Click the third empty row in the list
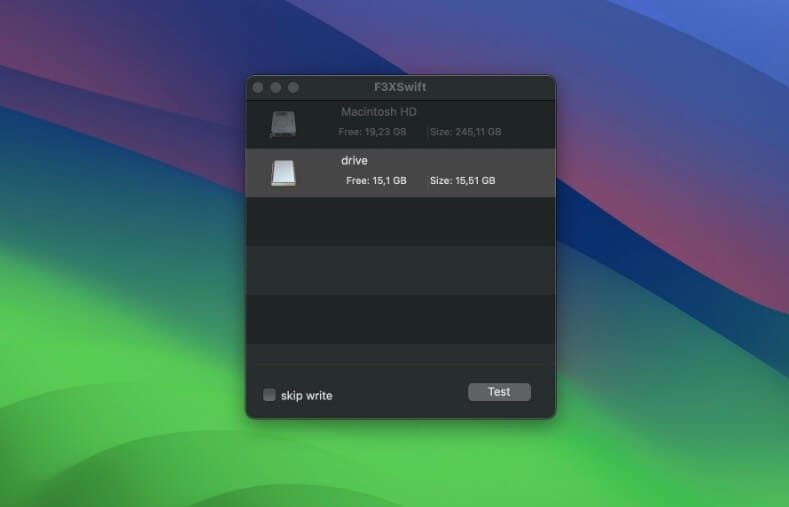789x507 pixels. point(400,318)
